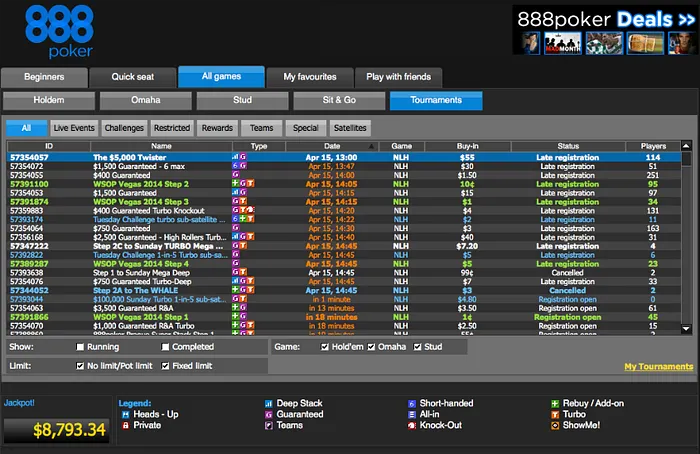Click the ShowMe! legend icon
Image resolution: width=700 pixels, height=454 pixels.
(x=555, y=425)
